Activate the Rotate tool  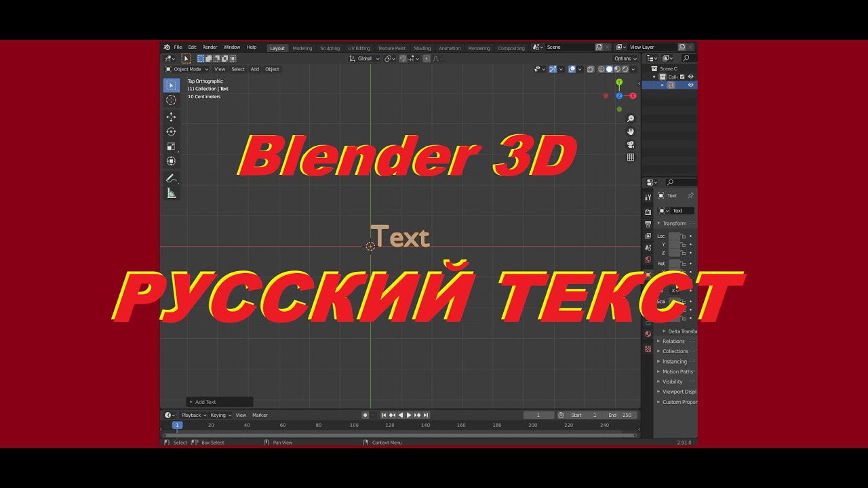[x=171, y=131]
